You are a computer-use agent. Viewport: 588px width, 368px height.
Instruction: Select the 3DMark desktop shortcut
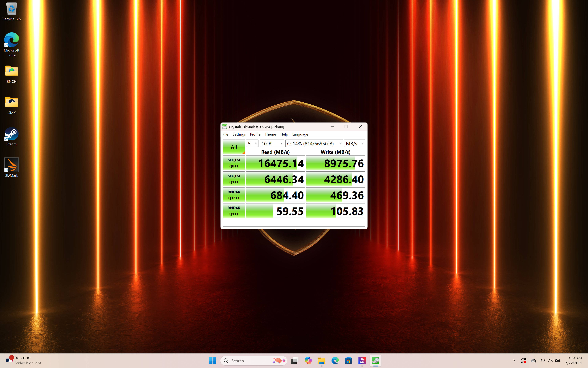[x=11, y=168]
